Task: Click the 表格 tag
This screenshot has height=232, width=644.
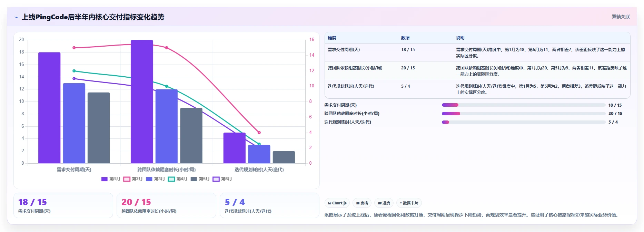Action: (x=362, y=203)
